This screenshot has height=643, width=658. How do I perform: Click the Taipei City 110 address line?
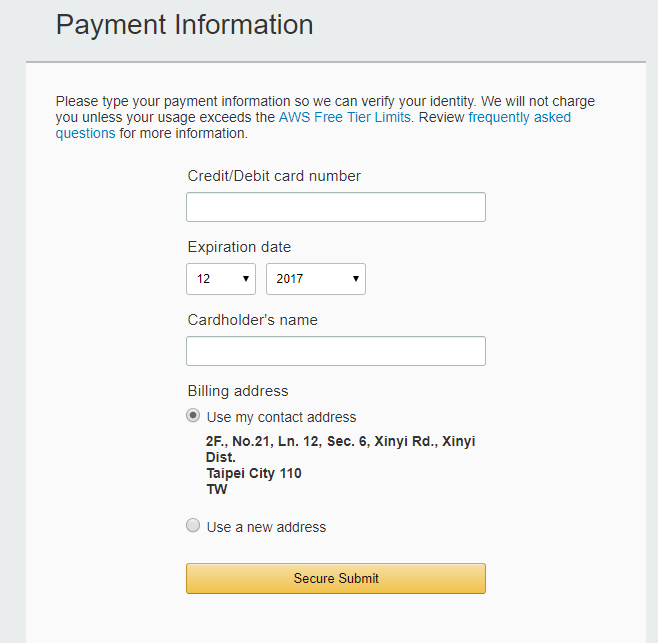pos(254,473)
